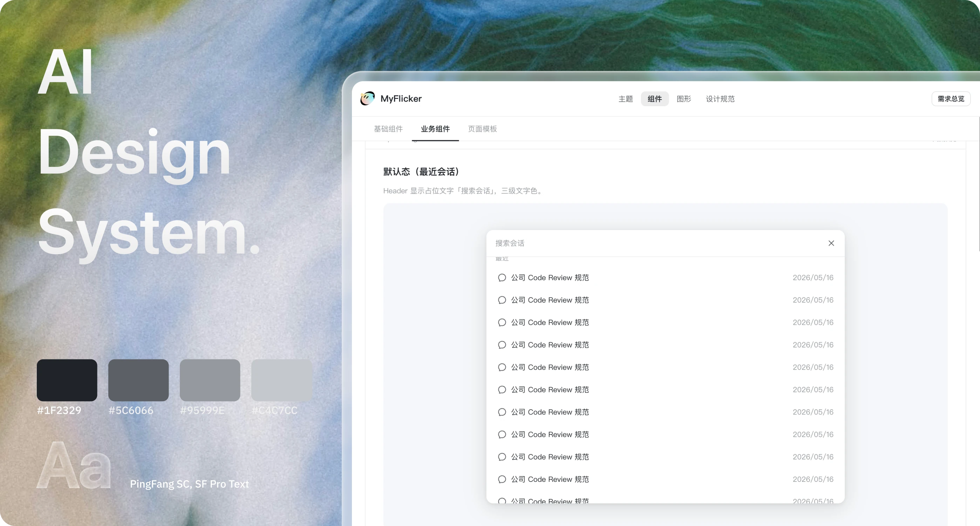
Task: Close the 搜索会话 search dialog
Action: coord(831,243)
